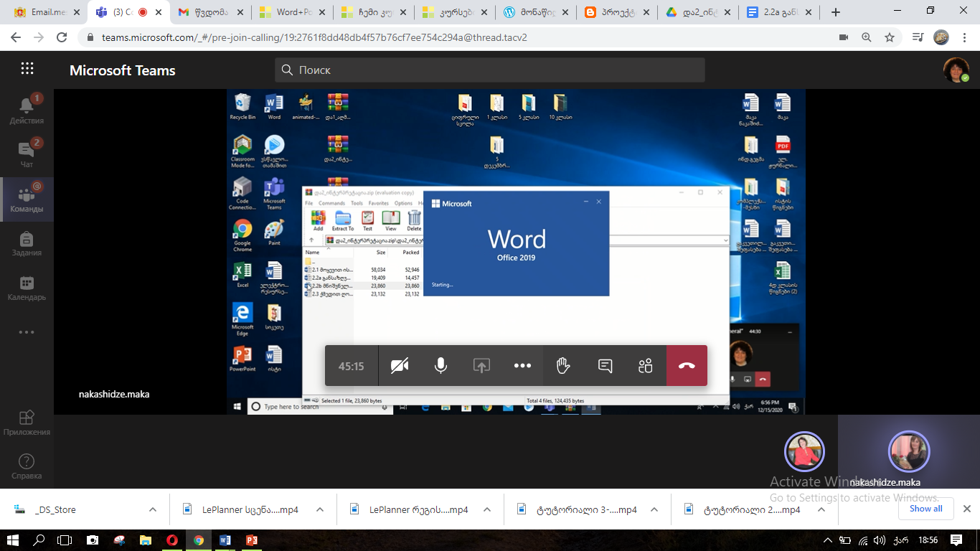Show the meeting conversation panel
Viewport: 980px width, 551px height.
605,366
